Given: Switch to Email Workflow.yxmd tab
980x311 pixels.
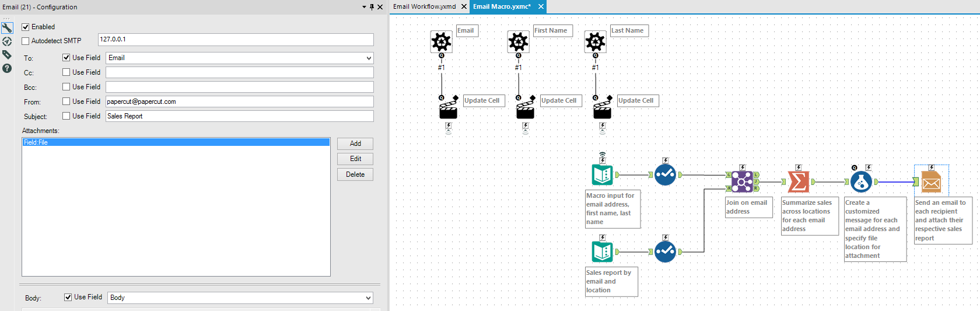Looking at the screenshot, I should point(425,6).
